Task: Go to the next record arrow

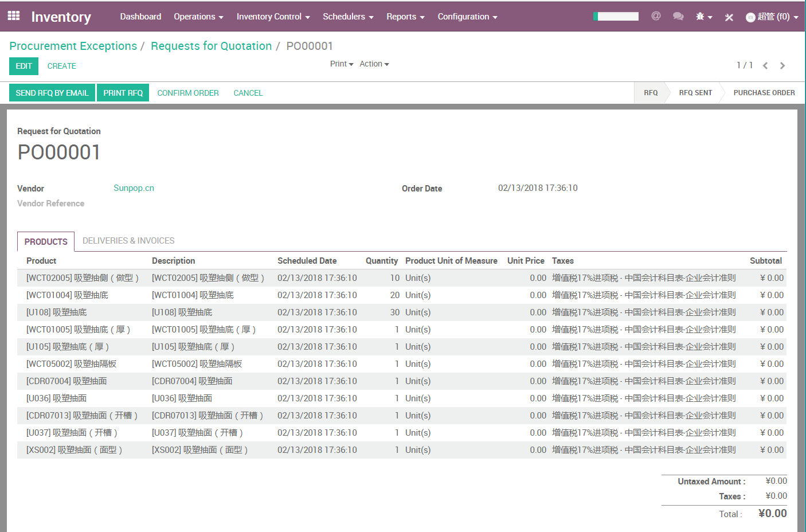Action: click(x=782, y=66)
